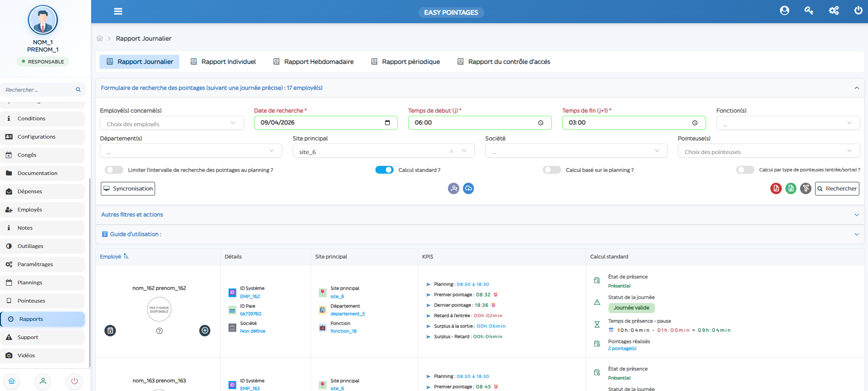Click the purple add-user round icon

(x=453, y=188)
